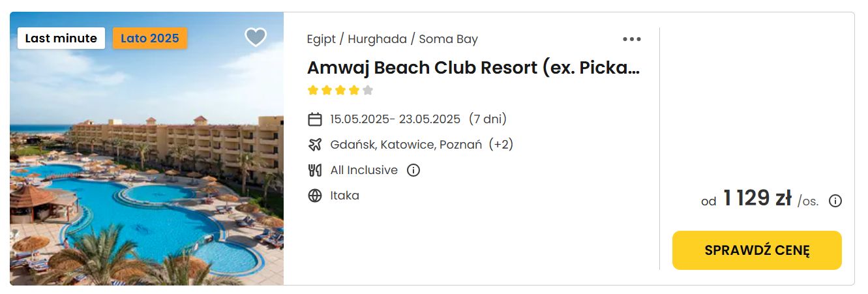The width and height of the screenshot is (868, 294).
Task: Click the calendar icon beside travel dates
Action: [x=315, y=119]
